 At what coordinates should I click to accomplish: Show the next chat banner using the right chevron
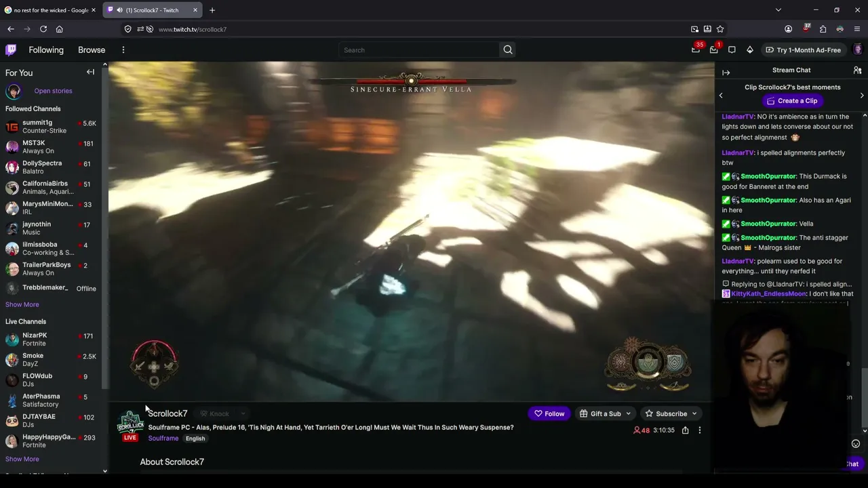(x=862, y=96)
